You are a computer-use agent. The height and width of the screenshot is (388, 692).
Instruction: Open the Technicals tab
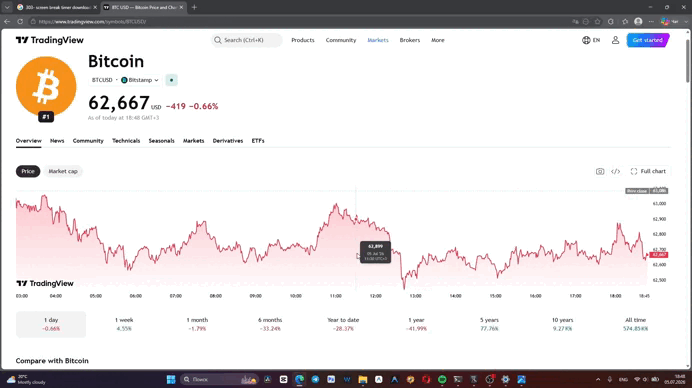[x=126, y=141]
